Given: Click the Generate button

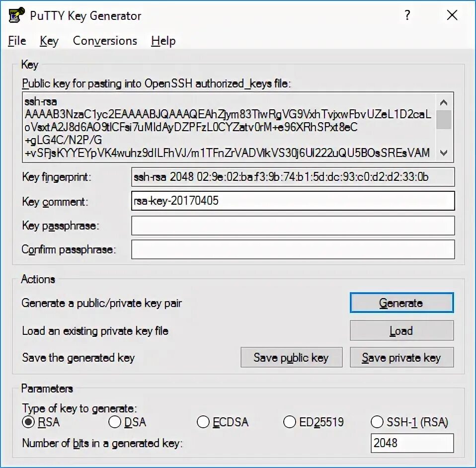Looking at the screenshot, I should coord(401,303).
